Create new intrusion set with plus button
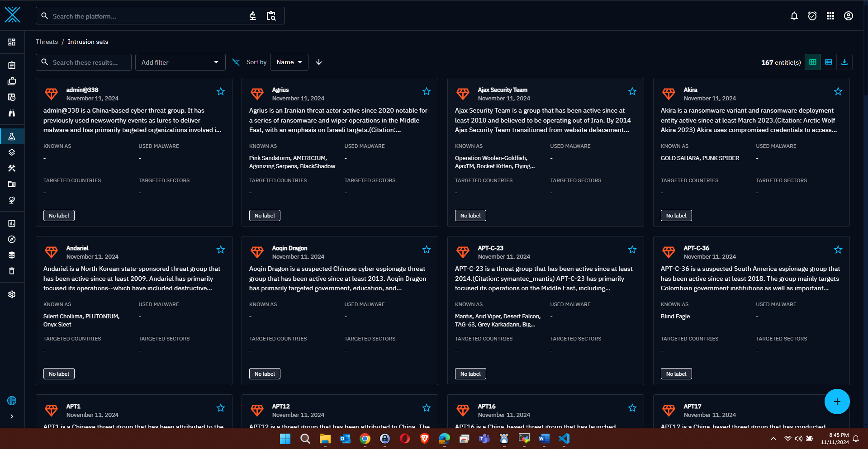 click(x=837, y=402)
